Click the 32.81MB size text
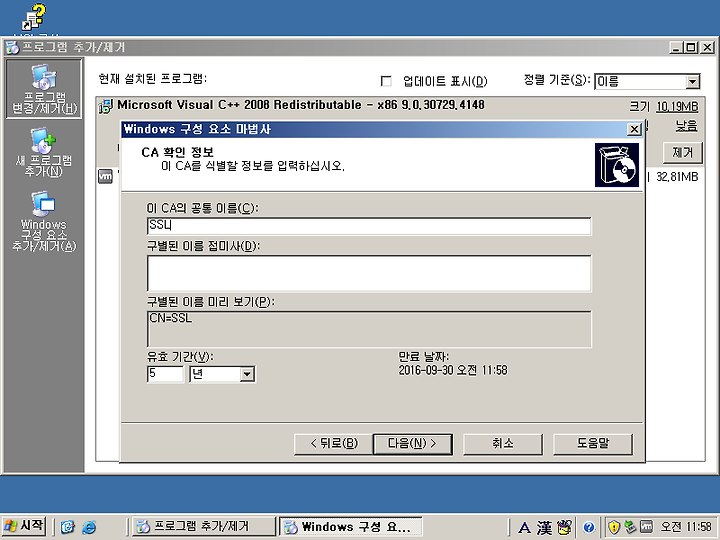The height and width of the screenshot is (540, 720). (677, 177)
